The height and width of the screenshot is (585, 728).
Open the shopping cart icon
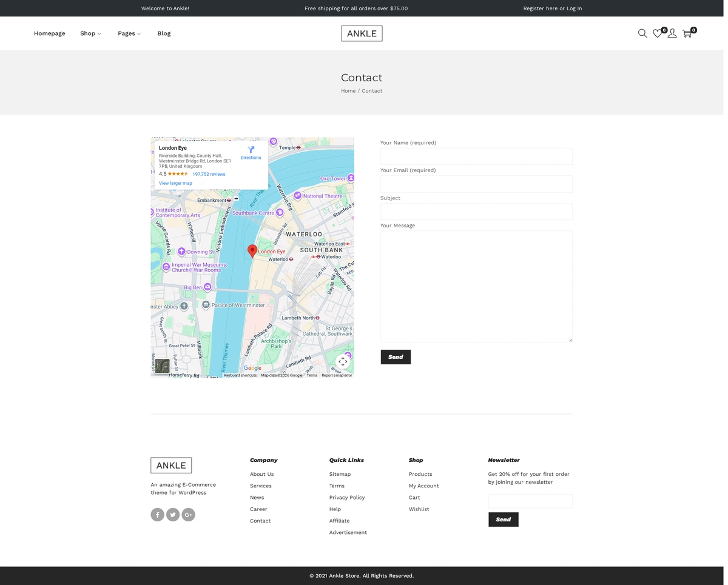(687, 34)
